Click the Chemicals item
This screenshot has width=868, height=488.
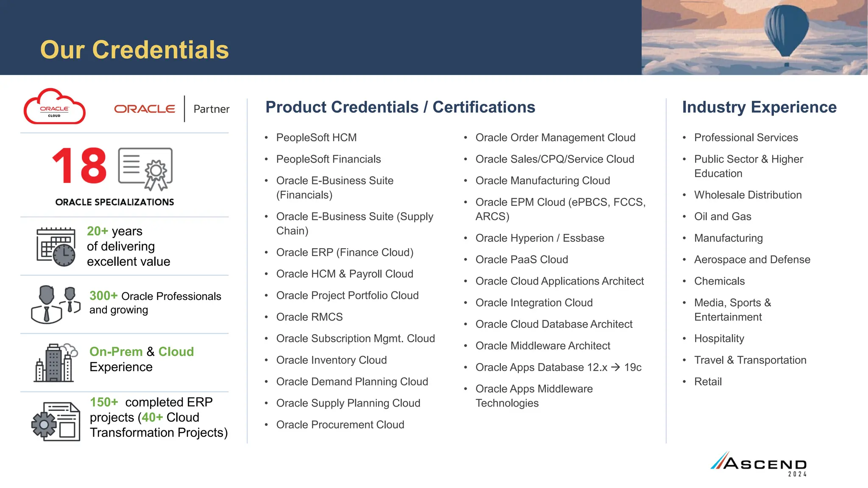[x=719, y=281]
